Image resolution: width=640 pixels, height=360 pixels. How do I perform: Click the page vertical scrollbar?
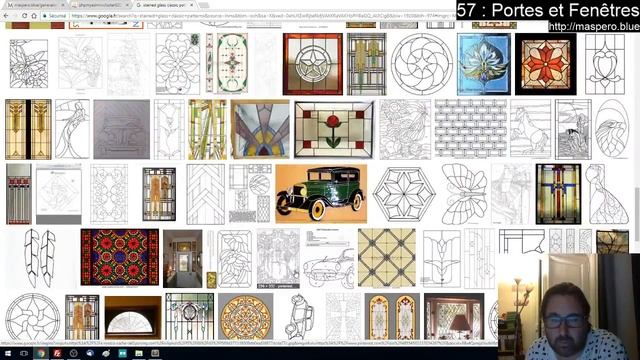coord(638,214)
